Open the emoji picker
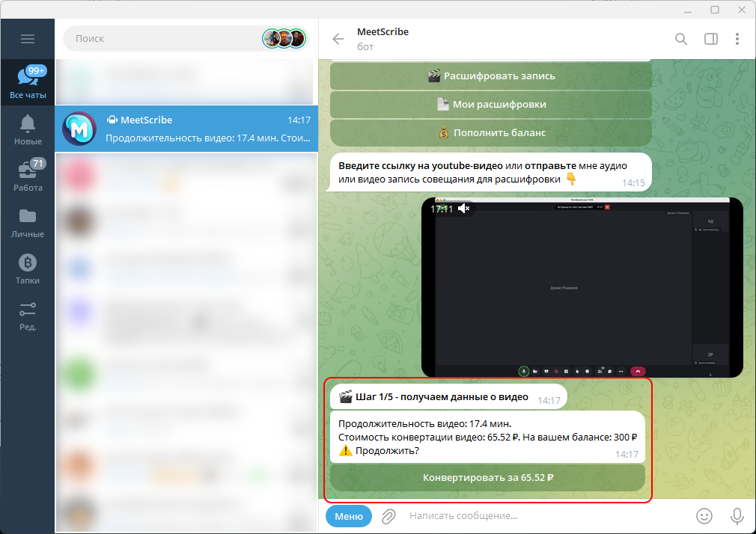 coord(704,516)
